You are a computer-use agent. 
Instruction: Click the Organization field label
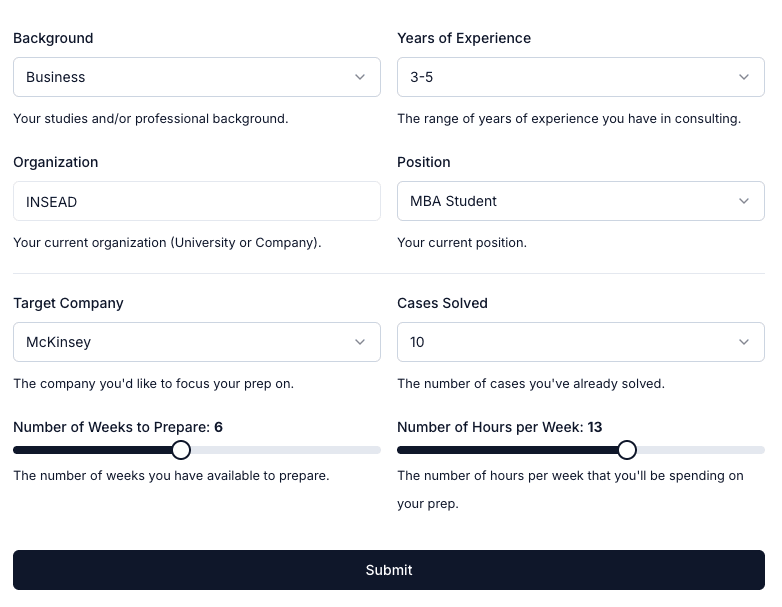tap(56, 162)
